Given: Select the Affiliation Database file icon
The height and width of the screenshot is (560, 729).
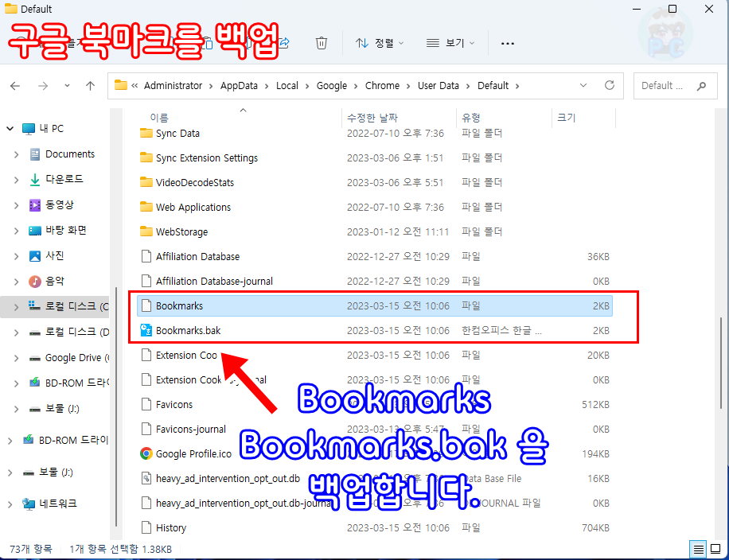Looking at the screenshot, I should point(146,256).
